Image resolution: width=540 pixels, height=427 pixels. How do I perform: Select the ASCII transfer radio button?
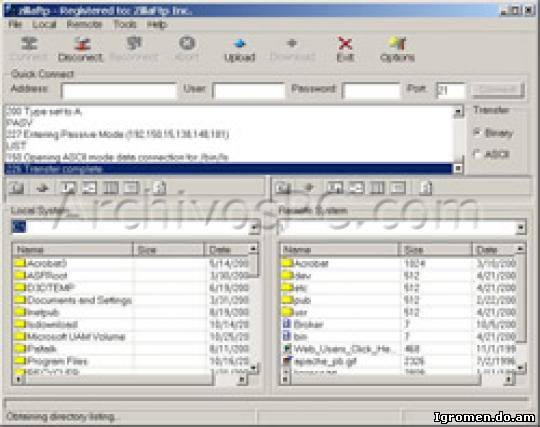477,154
